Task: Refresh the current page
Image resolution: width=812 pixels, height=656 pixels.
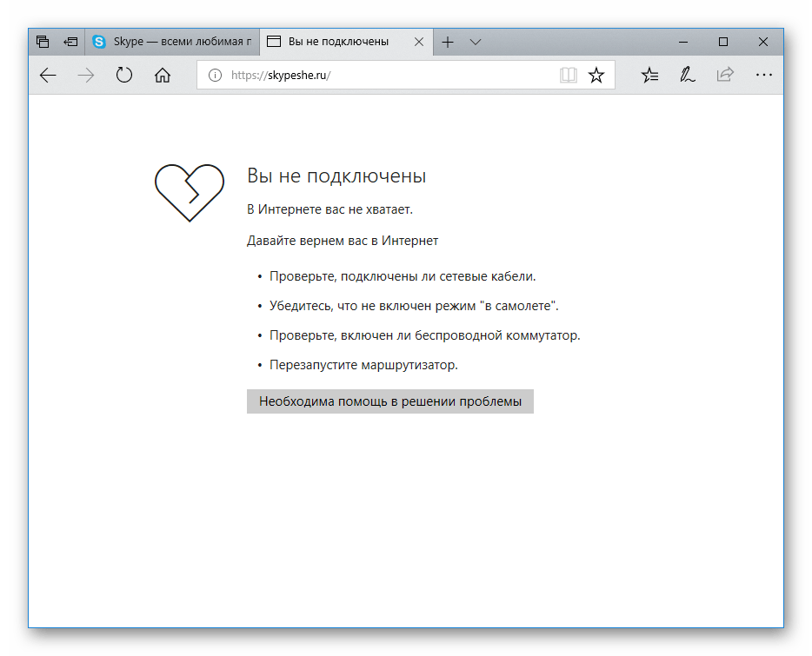Action: click(x=124, y=75)
